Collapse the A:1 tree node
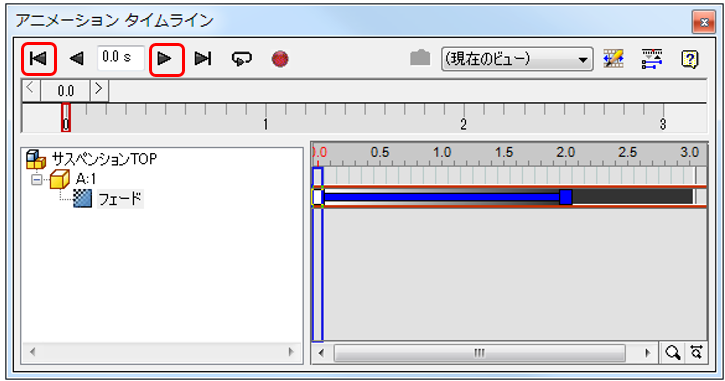This screenshot has height=381, width=725. coord(37,180)
